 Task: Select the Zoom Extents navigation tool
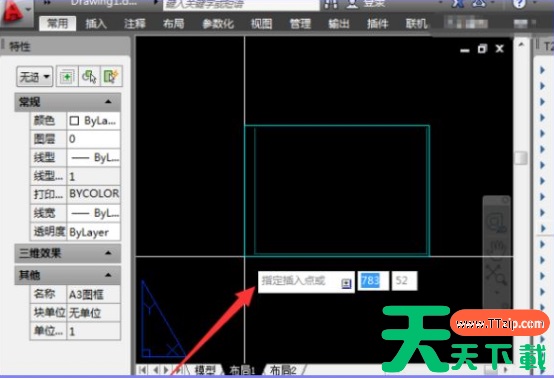[x=496, y=275]
